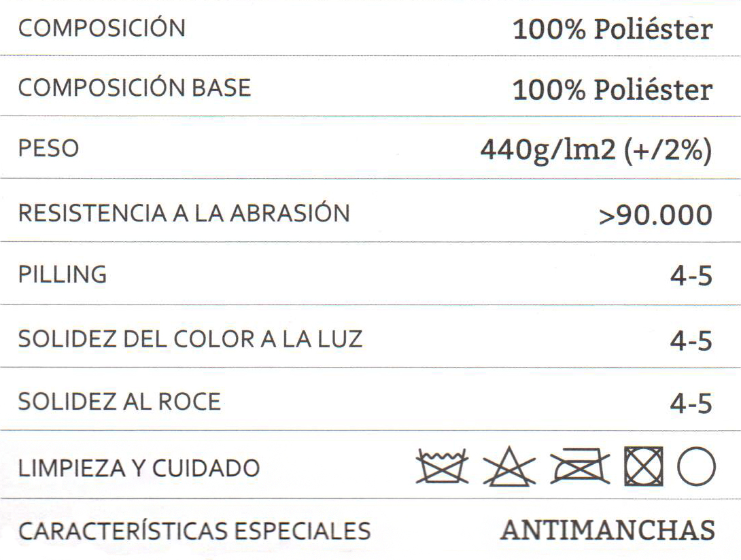This screenshot has width=741, height=560.
Task: Select the COMPOSICIÓN label
Action: click(x=101, y=27)
